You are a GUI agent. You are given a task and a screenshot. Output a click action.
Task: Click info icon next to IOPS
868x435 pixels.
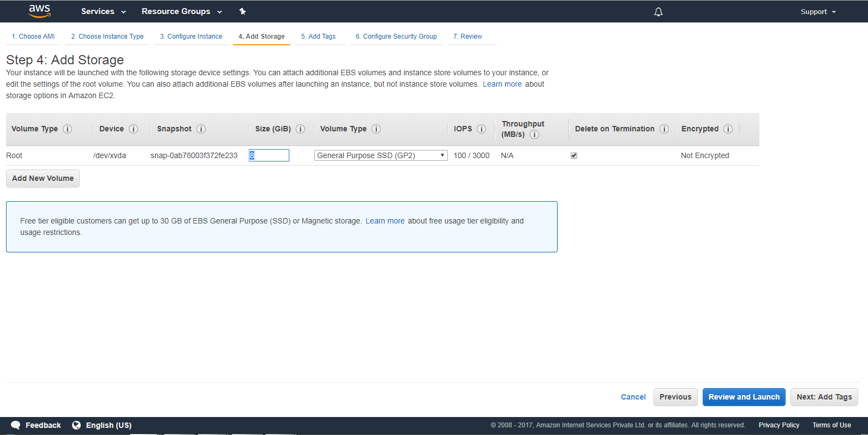click(x=481, y=129)
